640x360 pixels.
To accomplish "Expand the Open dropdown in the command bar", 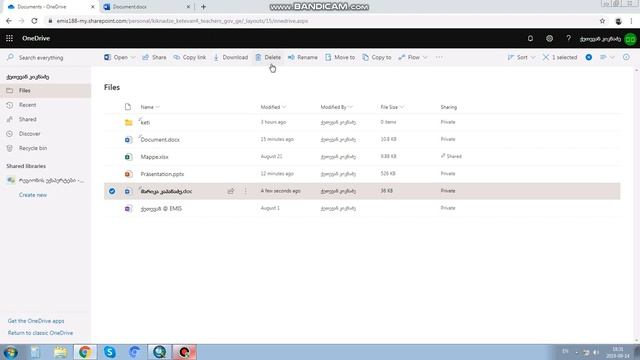I will click(133, 58).
